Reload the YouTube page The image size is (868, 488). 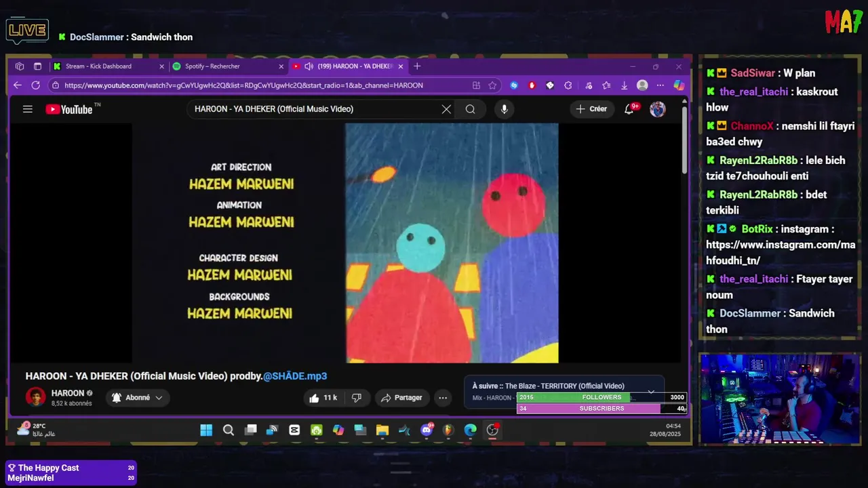[x=35, y=85]
